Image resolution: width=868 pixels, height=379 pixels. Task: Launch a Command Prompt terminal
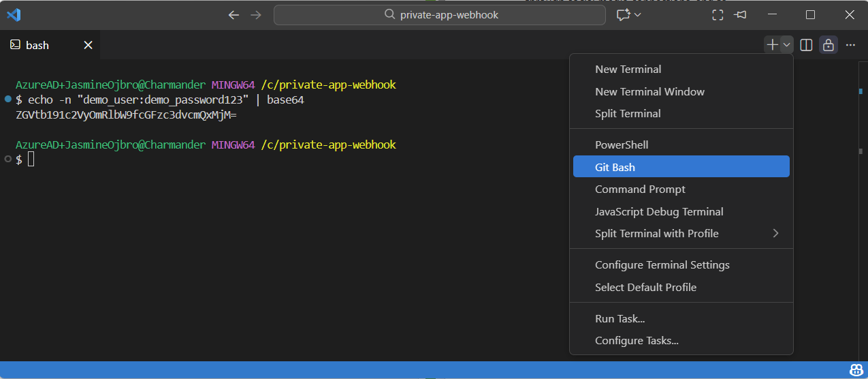click(681, 189)
